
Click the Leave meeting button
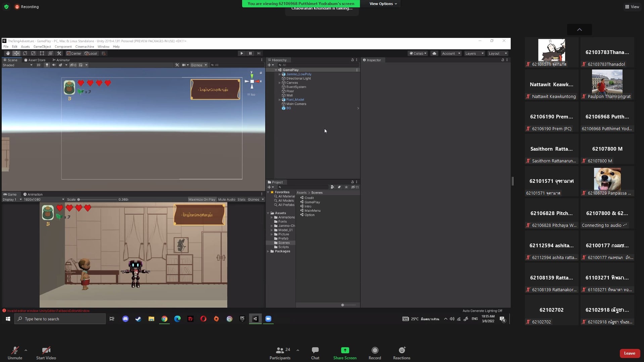(x=629, y=353)
